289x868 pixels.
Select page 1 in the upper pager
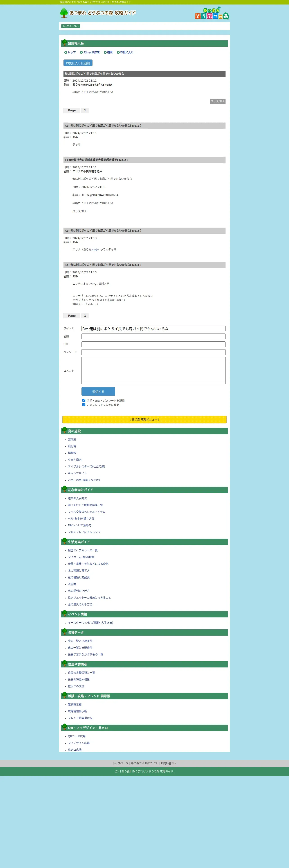click(85, 110)
